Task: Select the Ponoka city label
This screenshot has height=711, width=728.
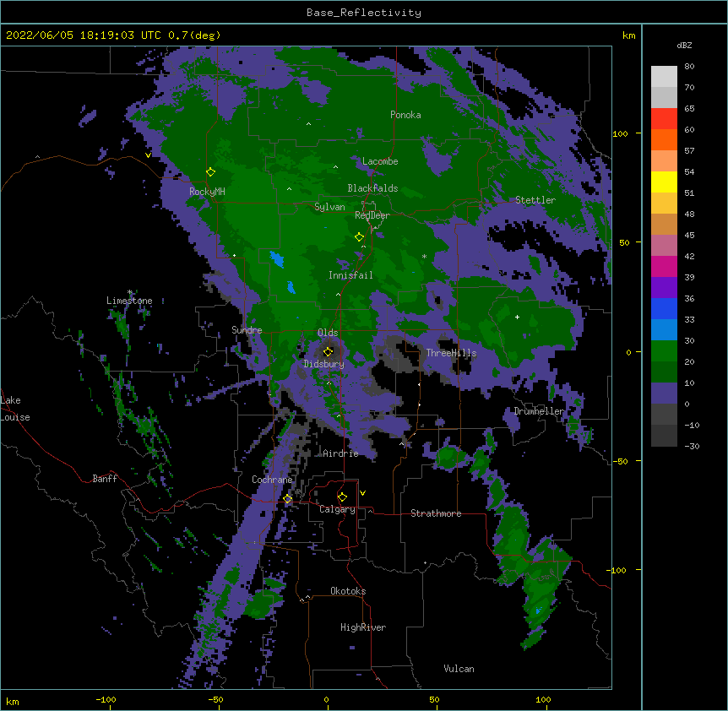Action: [x=405, y=115]
